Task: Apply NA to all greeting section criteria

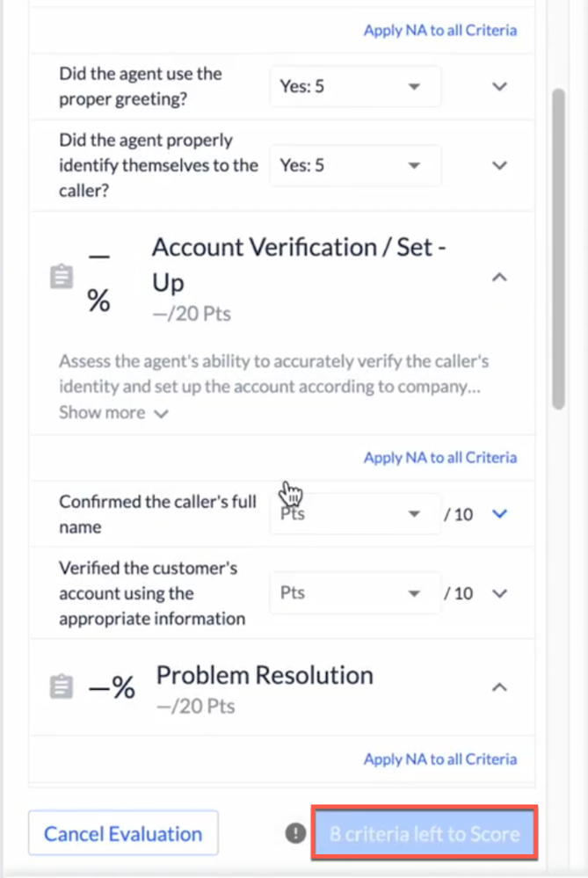Action: pos(439,30)
